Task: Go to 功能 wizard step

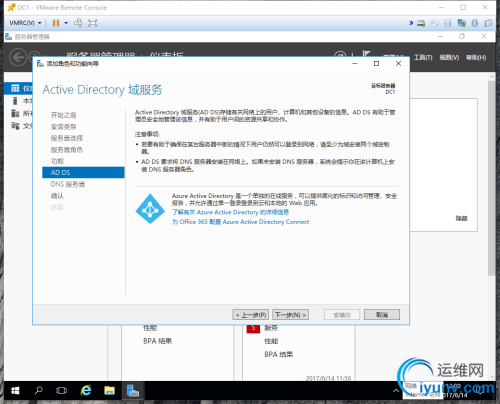Action: tap(57, 161)
